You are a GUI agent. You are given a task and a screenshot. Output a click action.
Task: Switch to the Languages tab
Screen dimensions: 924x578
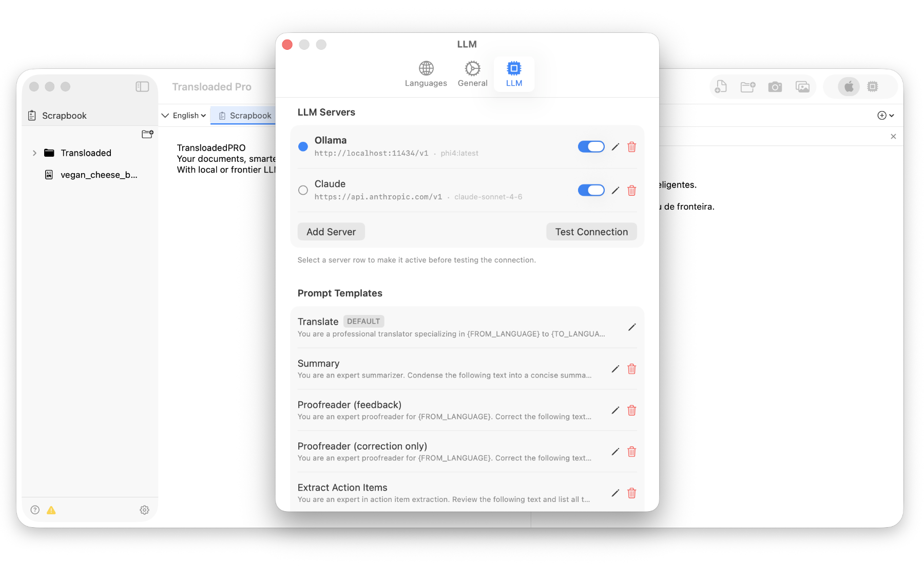click(x=426, y=73)
